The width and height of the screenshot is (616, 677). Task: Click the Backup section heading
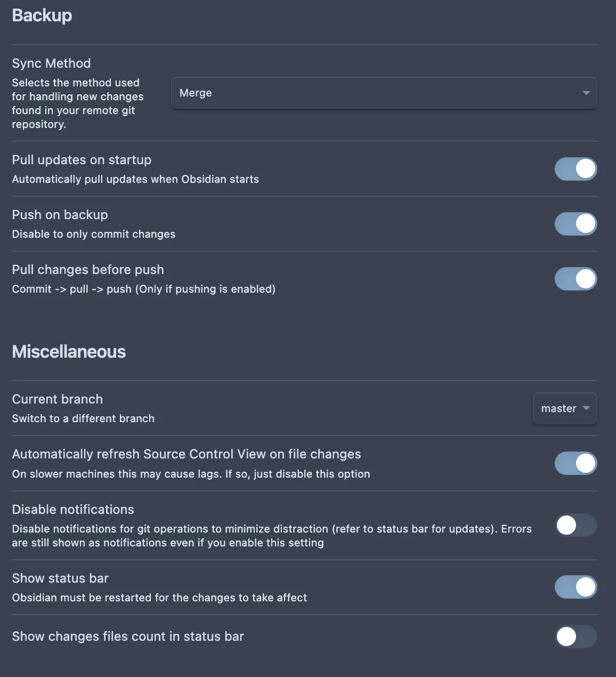[x=42, y=15]
